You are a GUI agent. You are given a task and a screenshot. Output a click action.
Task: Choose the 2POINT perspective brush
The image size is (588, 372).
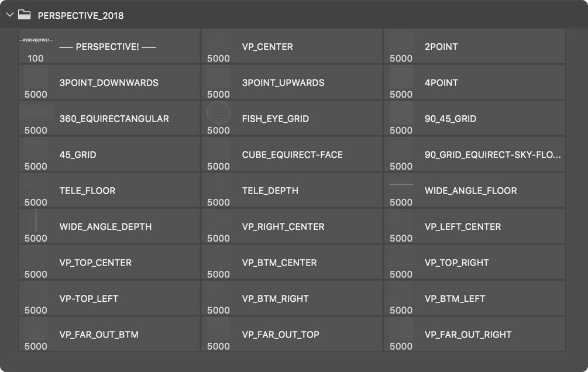coord(474,46)
